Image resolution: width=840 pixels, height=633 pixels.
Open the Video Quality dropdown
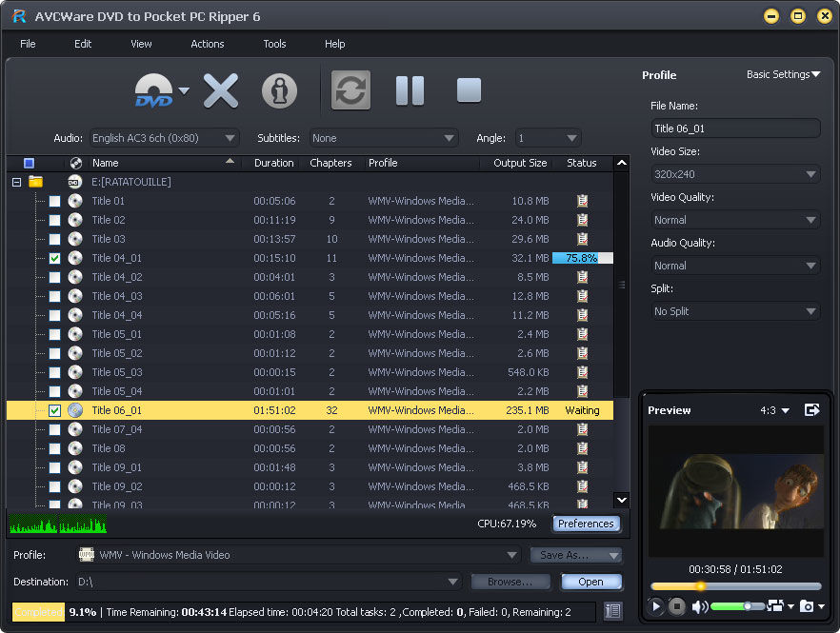[735, 220]
